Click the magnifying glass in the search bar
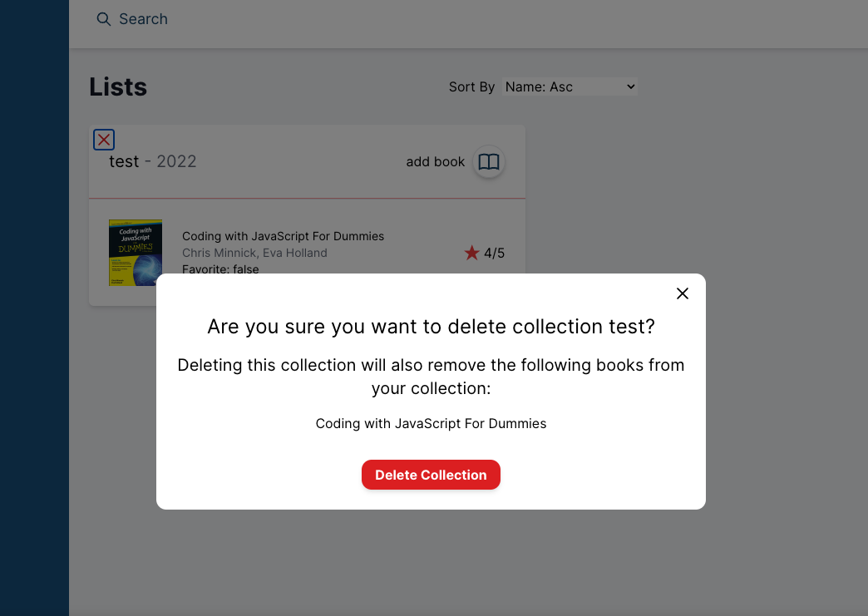This screenshot has width=868, height=616. 103,18
